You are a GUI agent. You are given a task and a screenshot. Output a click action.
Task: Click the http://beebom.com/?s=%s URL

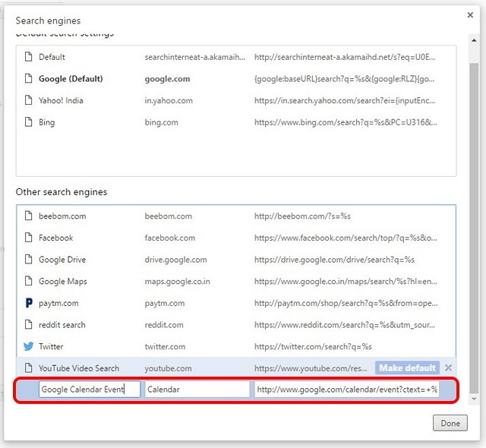[302, 216]
